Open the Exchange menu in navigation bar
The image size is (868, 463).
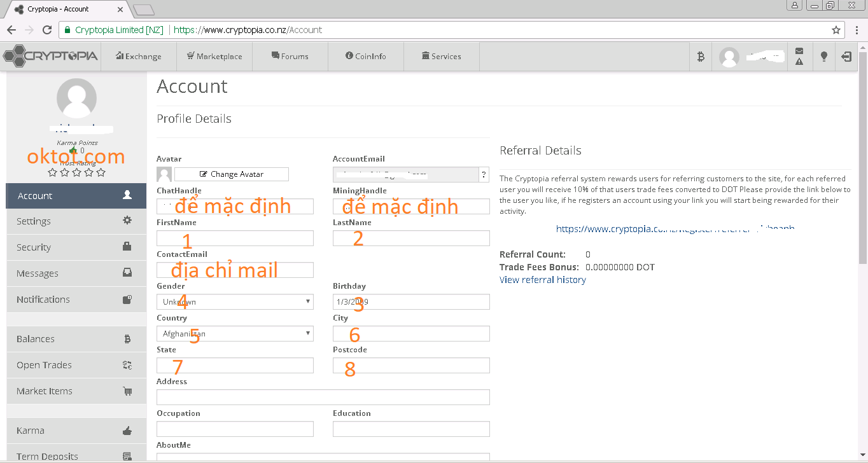138,57
